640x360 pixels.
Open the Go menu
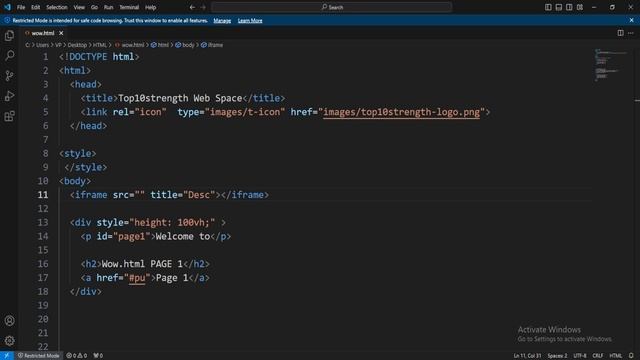(94, 7)
